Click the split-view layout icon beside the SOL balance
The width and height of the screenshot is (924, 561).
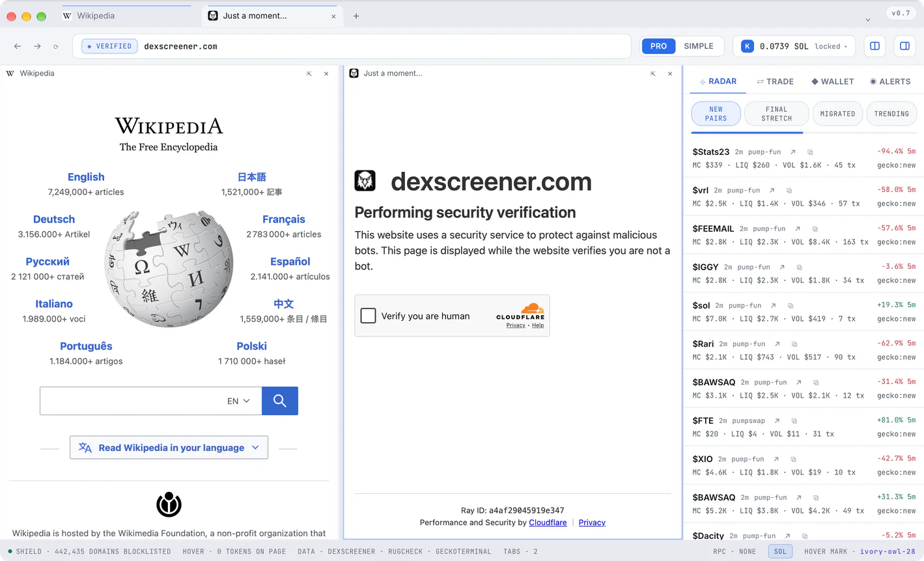pos(875,46)
